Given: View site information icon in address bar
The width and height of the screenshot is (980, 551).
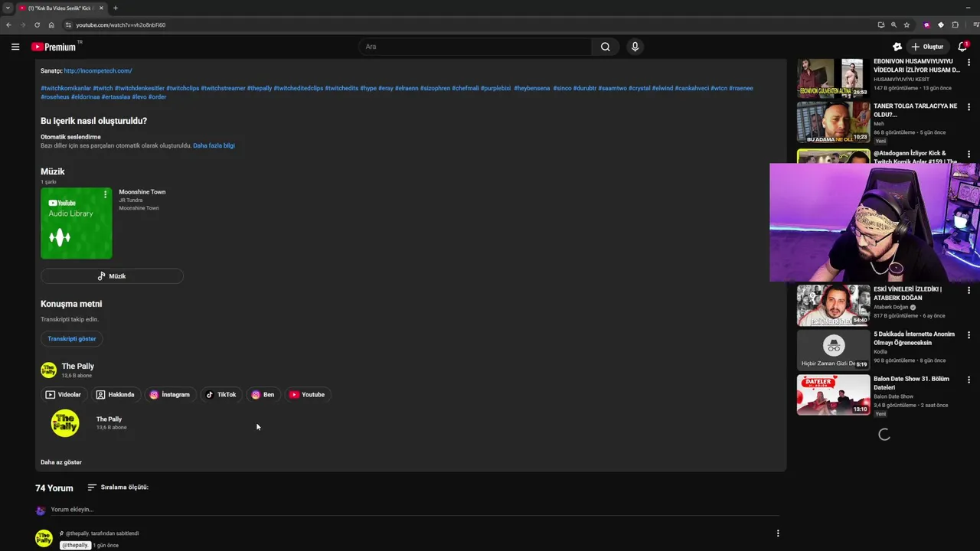Looking at the screenshot, I should pos(68,24).
